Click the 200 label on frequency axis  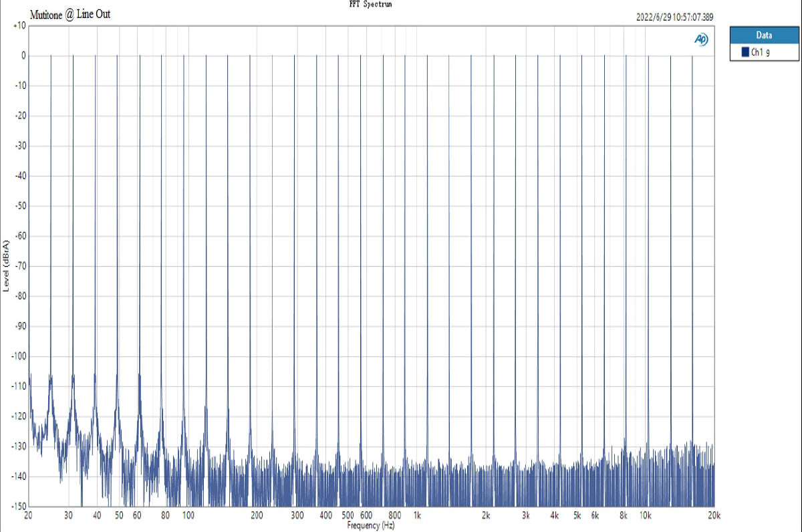pos(257,515)
